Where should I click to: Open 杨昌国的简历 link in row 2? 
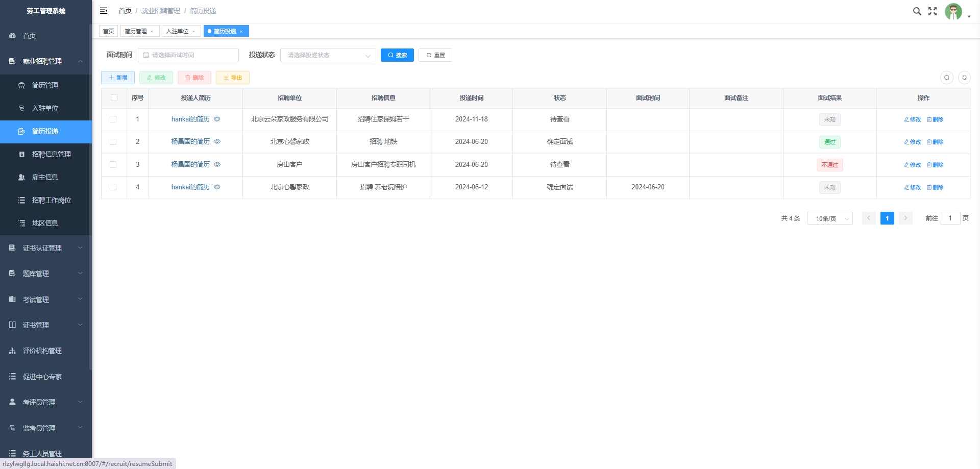coord(190,141)
